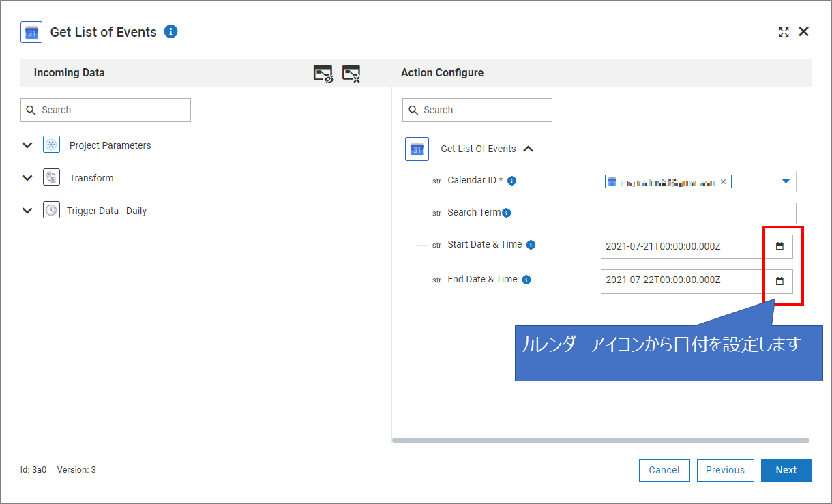Screen dimensions: 832x504
Task: Expand the Transform node
Action: 27,178
